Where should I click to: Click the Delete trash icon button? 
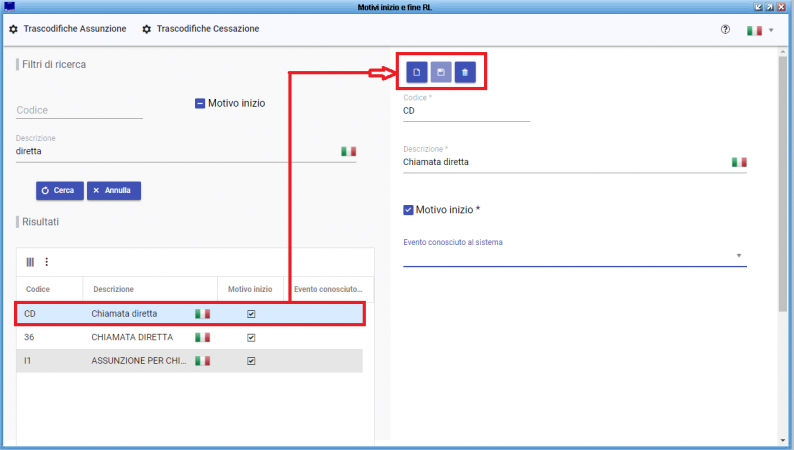click(465, 72)
